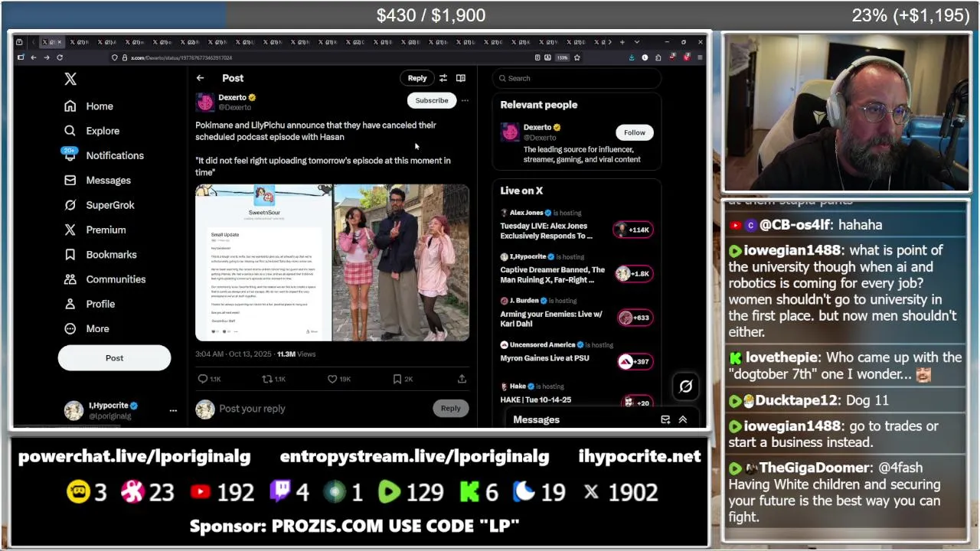Open Alex Jones live listener badge +114K

point(633,230)
